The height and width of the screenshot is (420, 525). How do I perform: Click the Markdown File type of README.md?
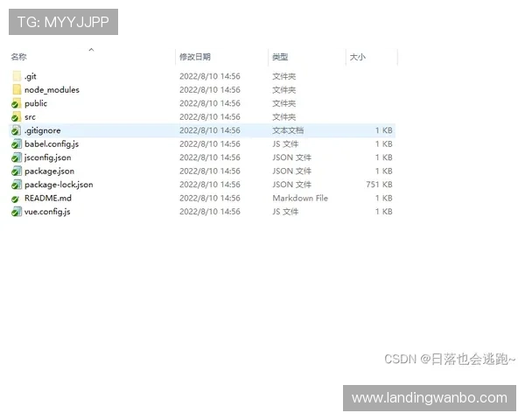point(300,199)
